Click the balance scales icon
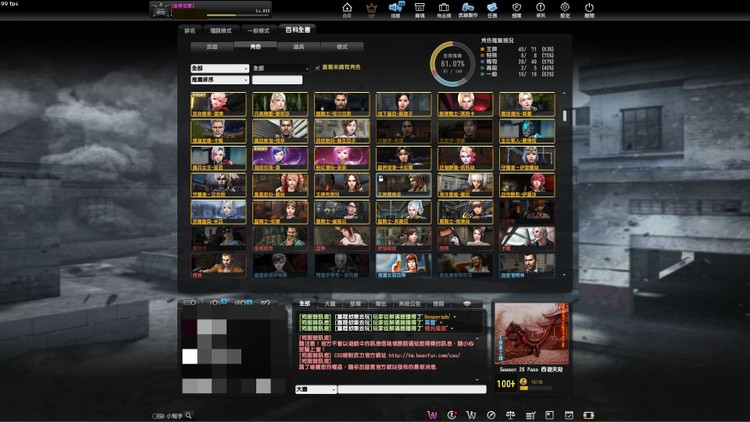This screenshot has height=422, width=750. pos(510,415)
